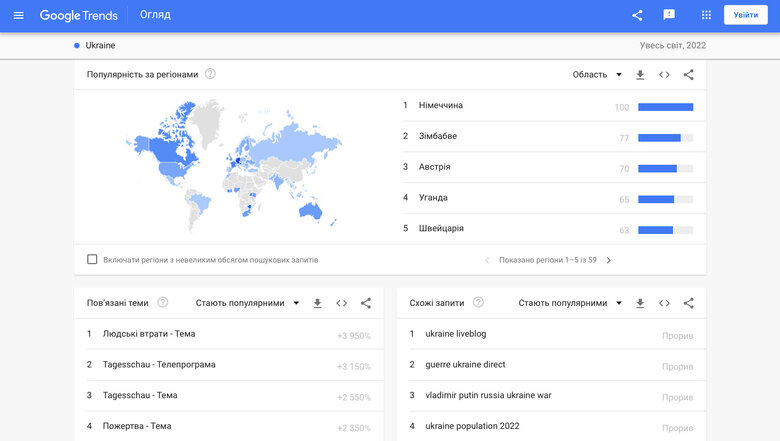Open Tagesschau - Телепрограма topic
Image resolution: width=780 pixels, height=441 pixels.
pyautogui.click(x=159, y=365)
